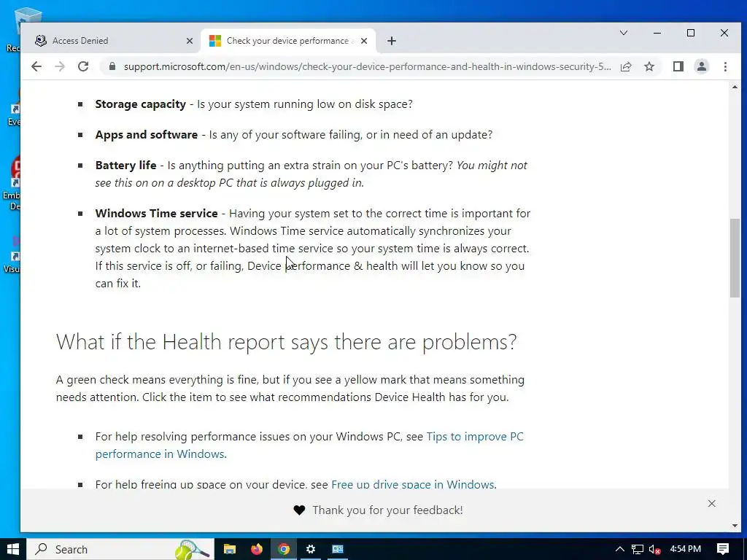This screenshot has width=747, height=560.
Task: Click the address bar URL
Action: click(x=367, y=66)
